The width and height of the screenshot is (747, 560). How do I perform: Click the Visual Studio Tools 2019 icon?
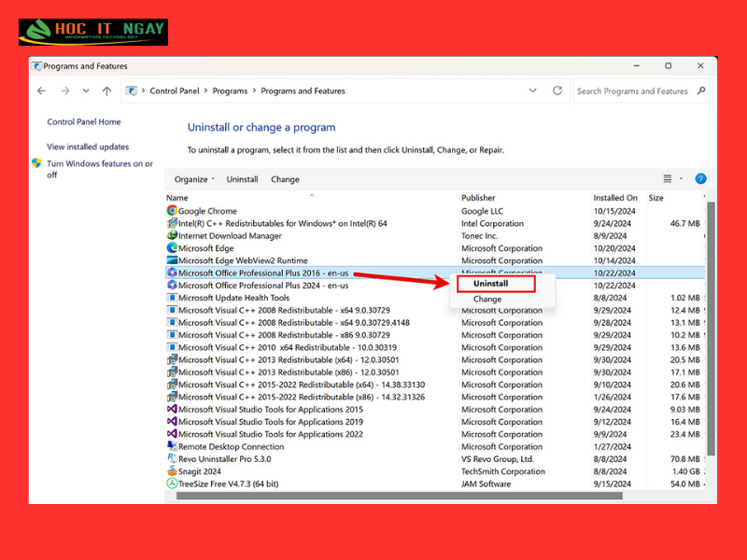pyautogui.click(x=172, y=422)
